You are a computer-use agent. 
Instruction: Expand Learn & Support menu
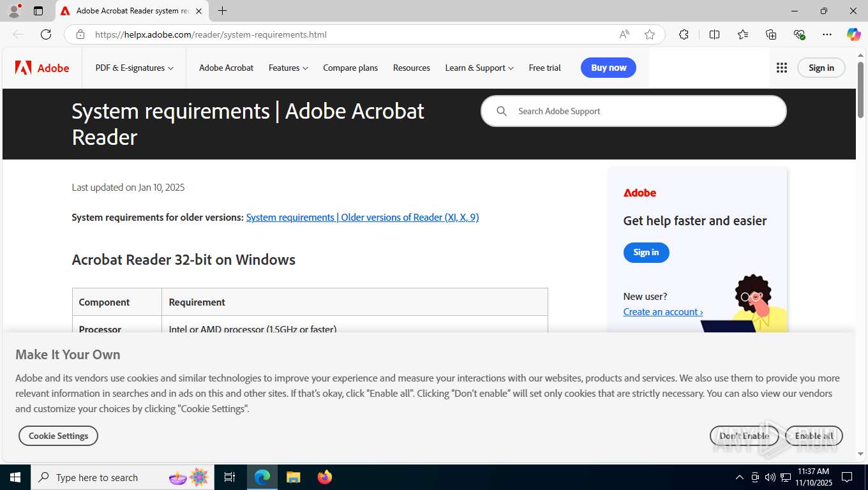click(479, 68)
